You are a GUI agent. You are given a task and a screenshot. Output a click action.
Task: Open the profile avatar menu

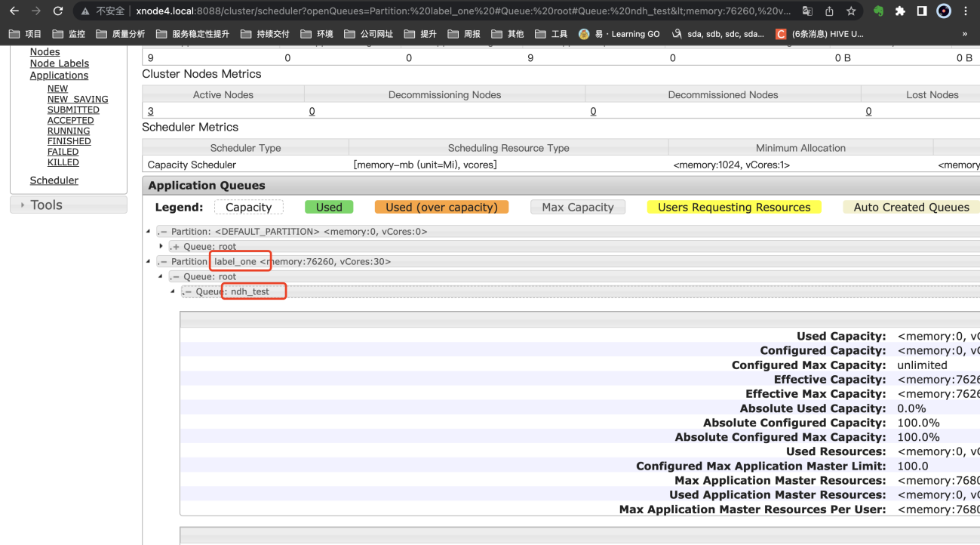pyautogui.click(x=944, y=11)
